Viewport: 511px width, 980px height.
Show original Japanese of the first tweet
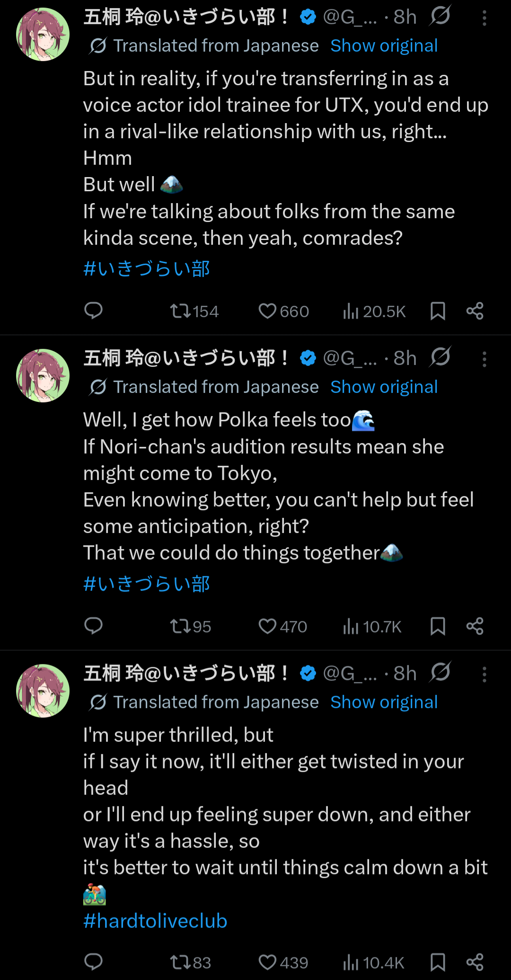384,46
